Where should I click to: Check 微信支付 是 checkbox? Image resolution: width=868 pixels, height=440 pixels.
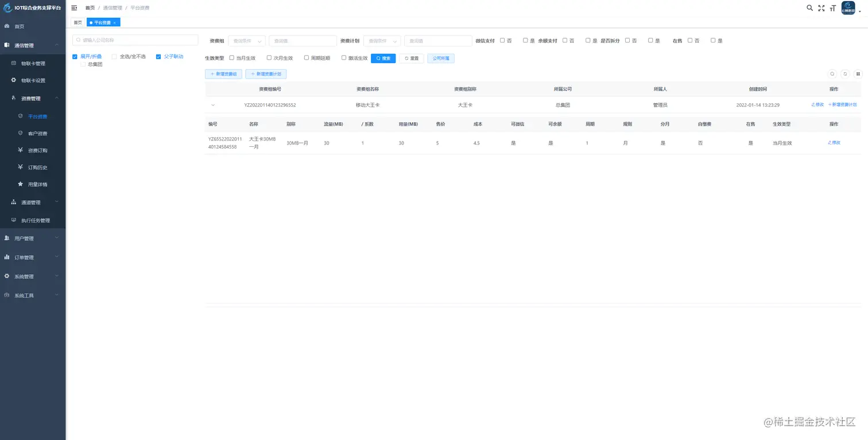525,40
